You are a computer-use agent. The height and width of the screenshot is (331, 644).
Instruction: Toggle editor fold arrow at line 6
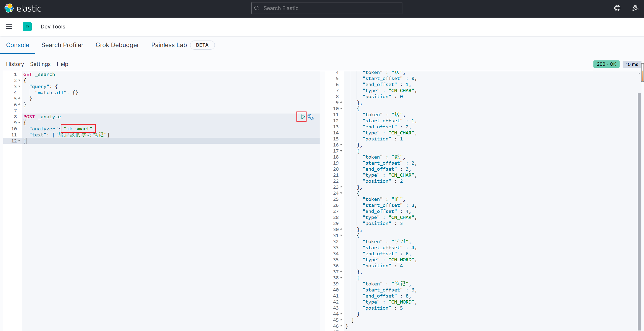point(19,105)
